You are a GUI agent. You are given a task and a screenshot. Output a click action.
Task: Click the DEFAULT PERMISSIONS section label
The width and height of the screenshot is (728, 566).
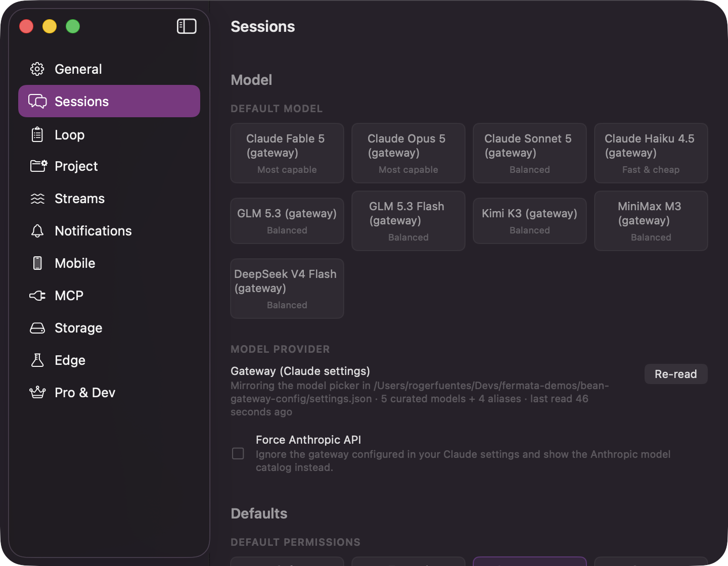(x=296, y=542)
